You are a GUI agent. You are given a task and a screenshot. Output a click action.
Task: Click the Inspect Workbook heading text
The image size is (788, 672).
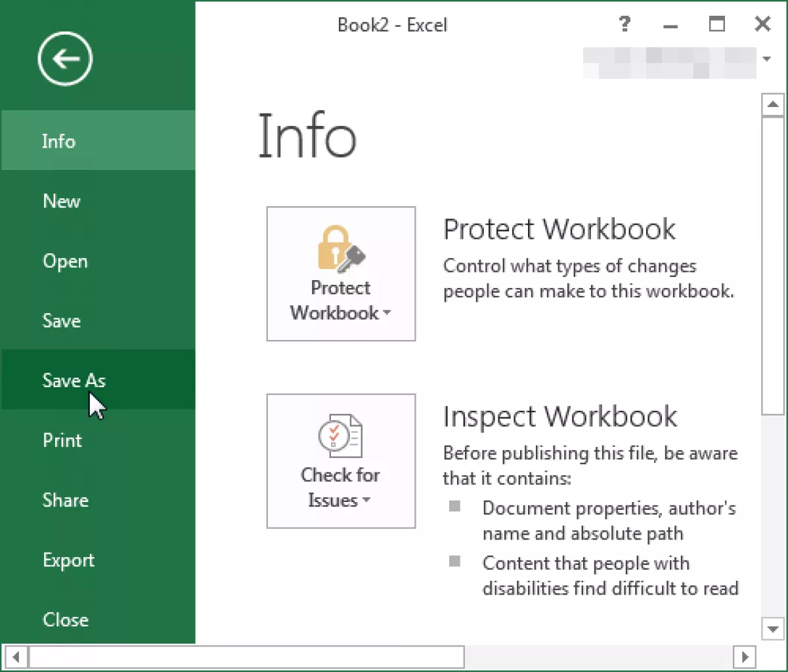tap(560, 416)
